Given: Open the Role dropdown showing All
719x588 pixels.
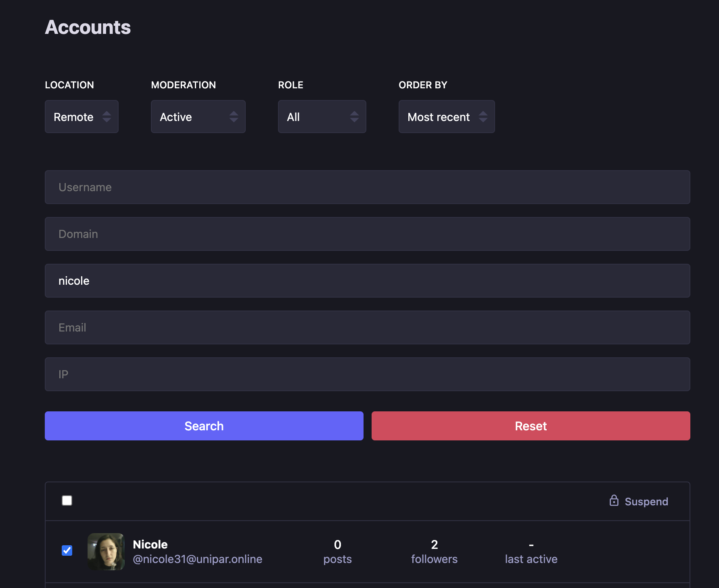Looking at the screenshot, I should tap(322, 117).
